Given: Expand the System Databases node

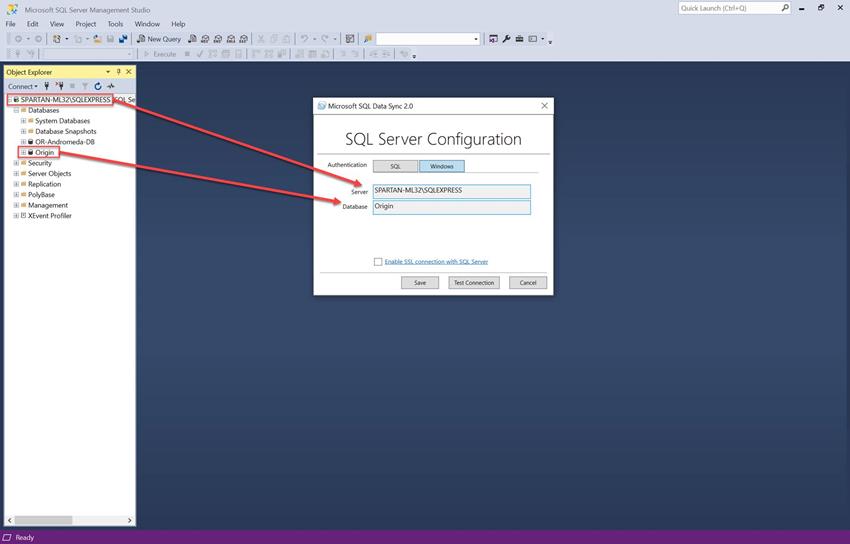Looking at the screenshot, I should [23, 121].
